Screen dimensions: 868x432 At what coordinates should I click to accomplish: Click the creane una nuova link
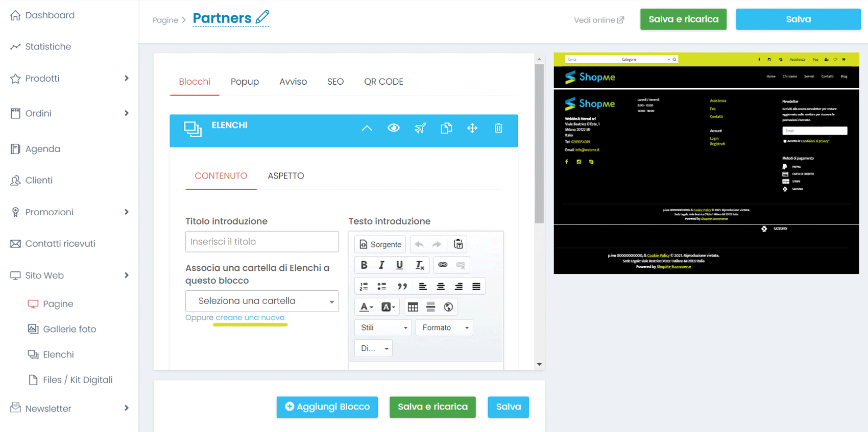(x=250, y=317)
